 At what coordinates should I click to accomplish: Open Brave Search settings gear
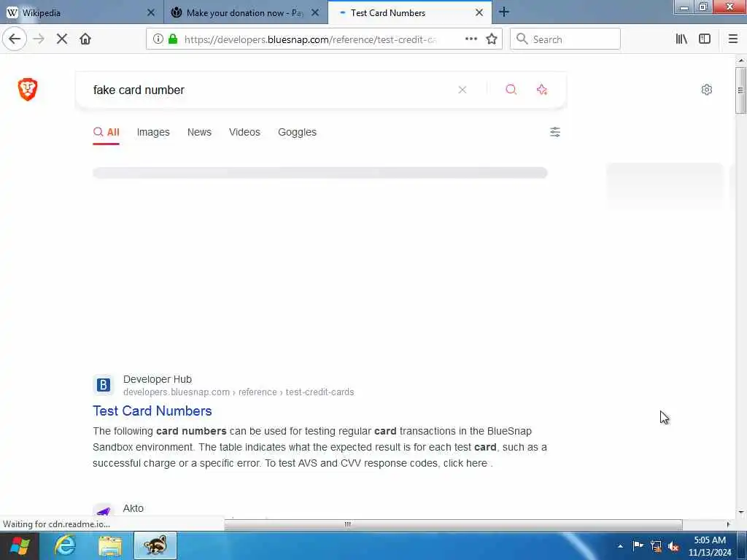click(706, 90)
